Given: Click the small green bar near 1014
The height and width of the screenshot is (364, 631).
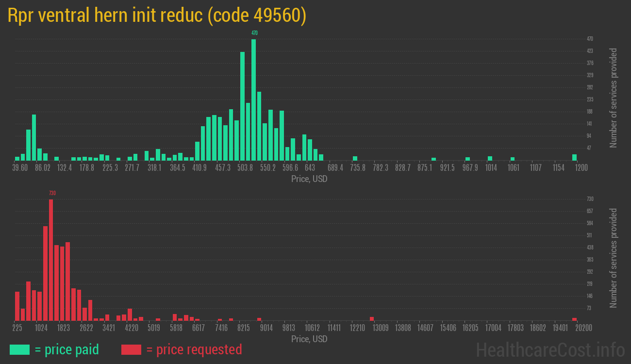Looking at the screenshot, I should click(490, 158).
